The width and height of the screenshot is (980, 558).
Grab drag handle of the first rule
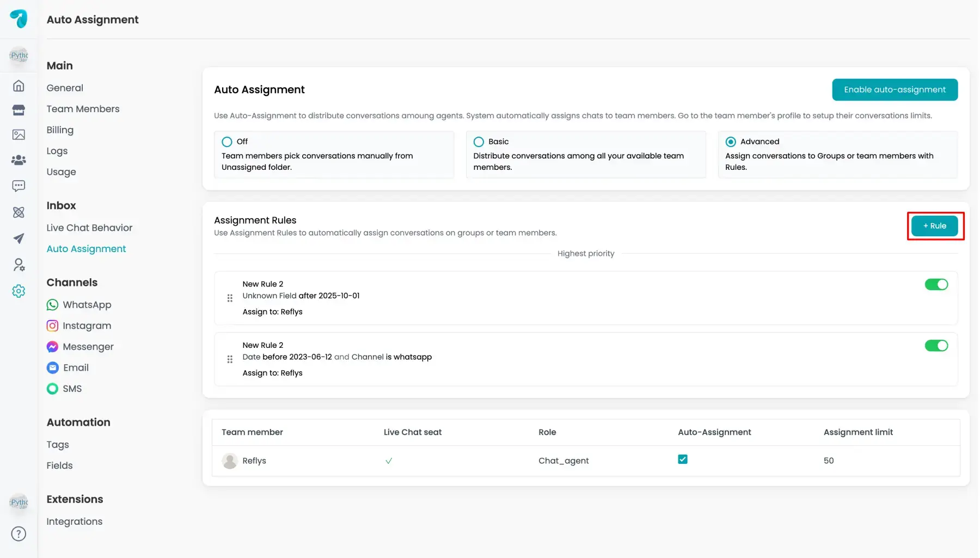(x=230, y=298)
